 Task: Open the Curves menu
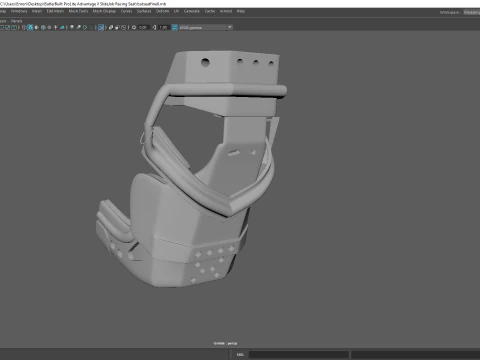pyautogui.click(x=126, y=11)
